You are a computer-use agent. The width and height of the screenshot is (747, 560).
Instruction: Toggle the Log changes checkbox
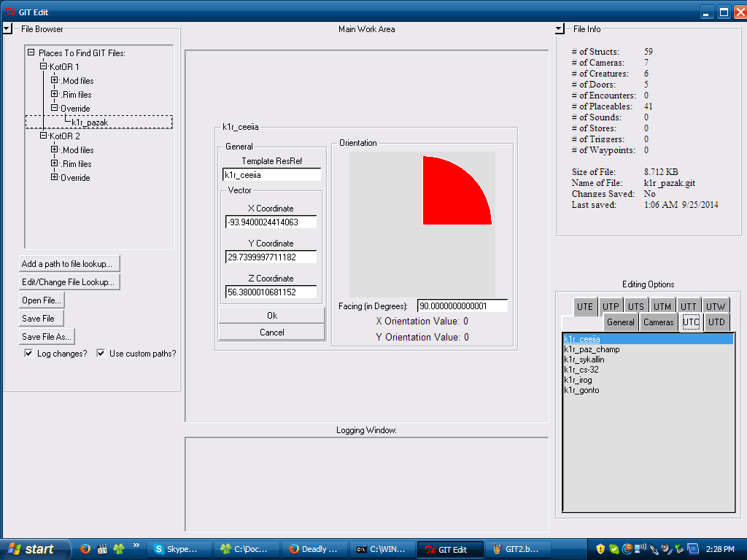coord(28,354)
